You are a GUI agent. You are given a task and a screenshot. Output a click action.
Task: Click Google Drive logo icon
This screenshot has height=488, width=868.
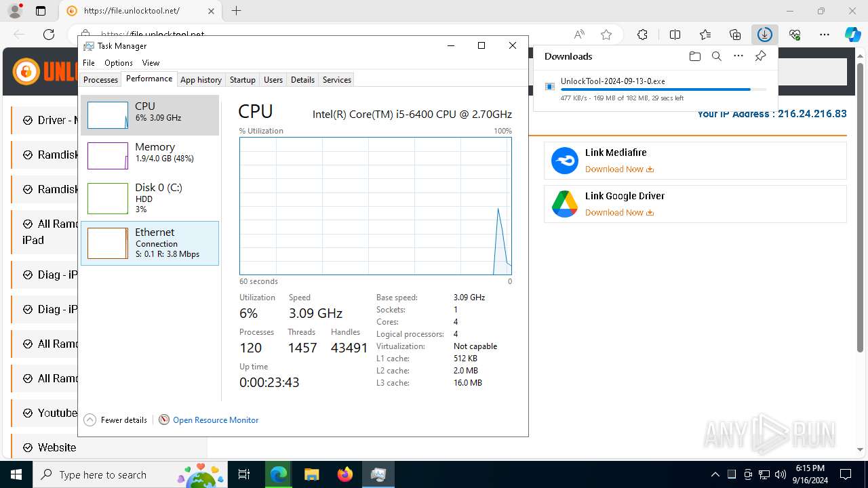[564, 204]
